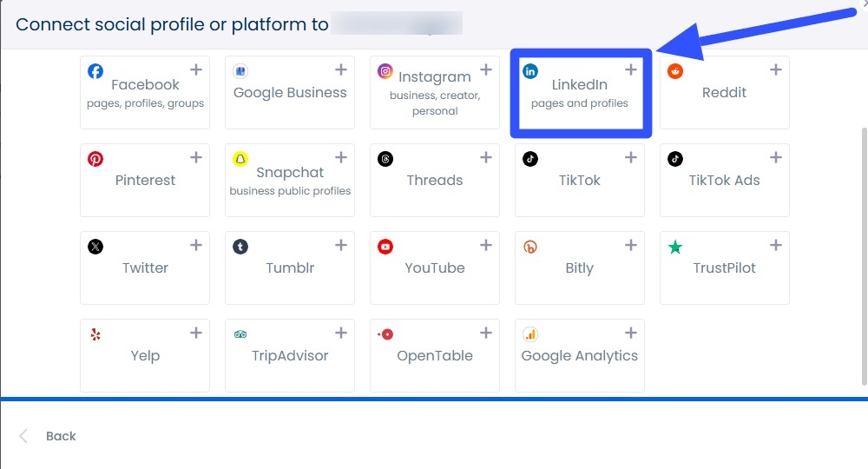Click the vertical scrollbar of platform list
The height and width of the screenshot is (469, 868).
click(863, 252)
